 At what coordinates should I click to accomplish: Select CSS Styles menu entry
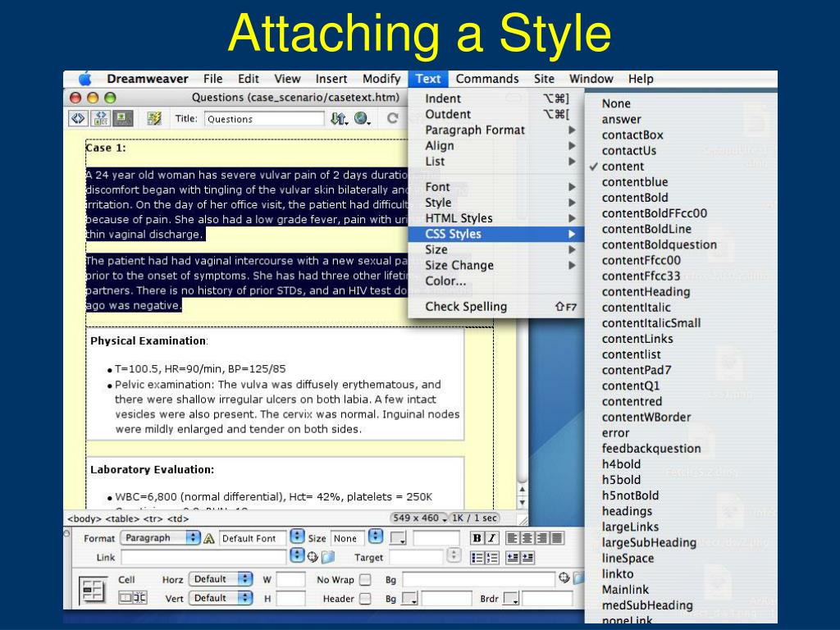[x=496, y=234]
